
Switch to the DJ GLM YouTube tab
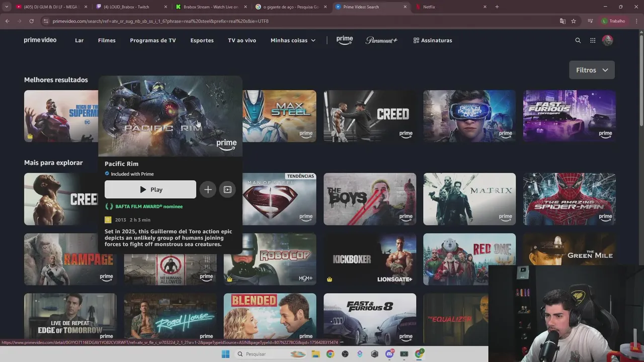[50, 7]
